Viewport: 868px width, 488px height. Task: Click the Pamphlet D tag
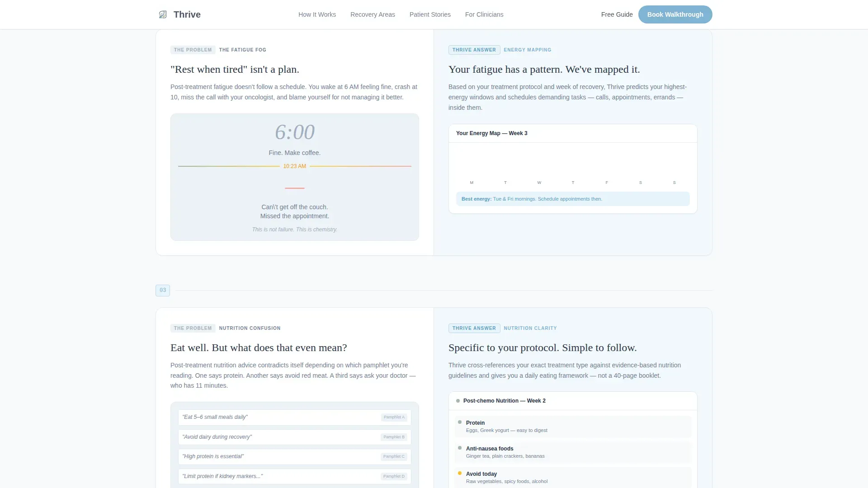coord(394,476)
